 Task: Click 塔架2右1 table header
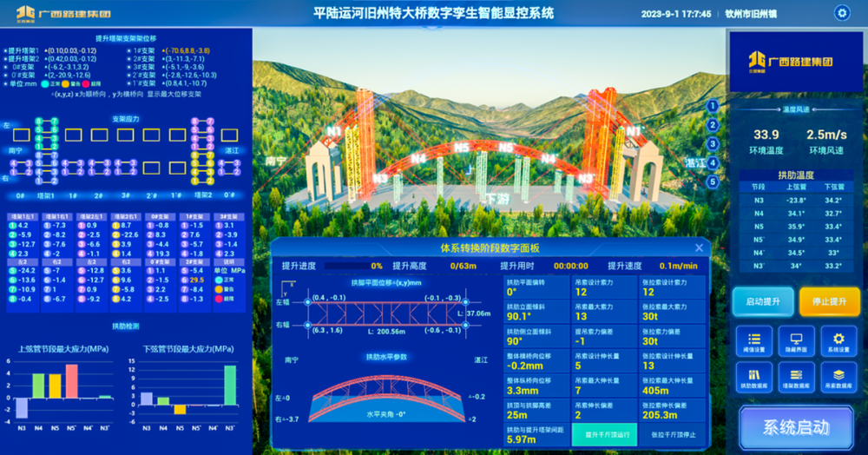(126, 217)
